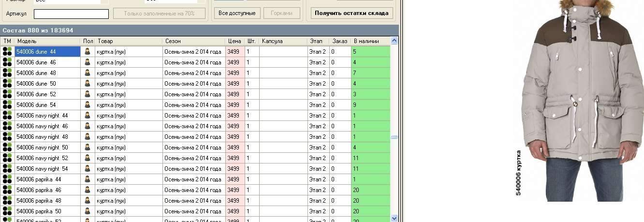The image size is (644, 222).
Task: Click the brand icon in 540006 dune 44 row
Action: tap(7, 51)
